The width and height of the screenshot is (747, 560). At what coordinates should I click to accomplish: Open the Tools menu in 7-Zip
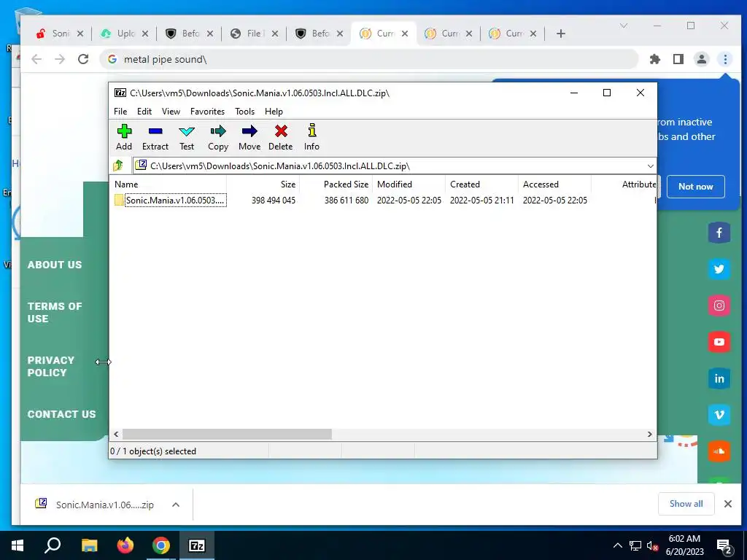[x=245, y=112]
